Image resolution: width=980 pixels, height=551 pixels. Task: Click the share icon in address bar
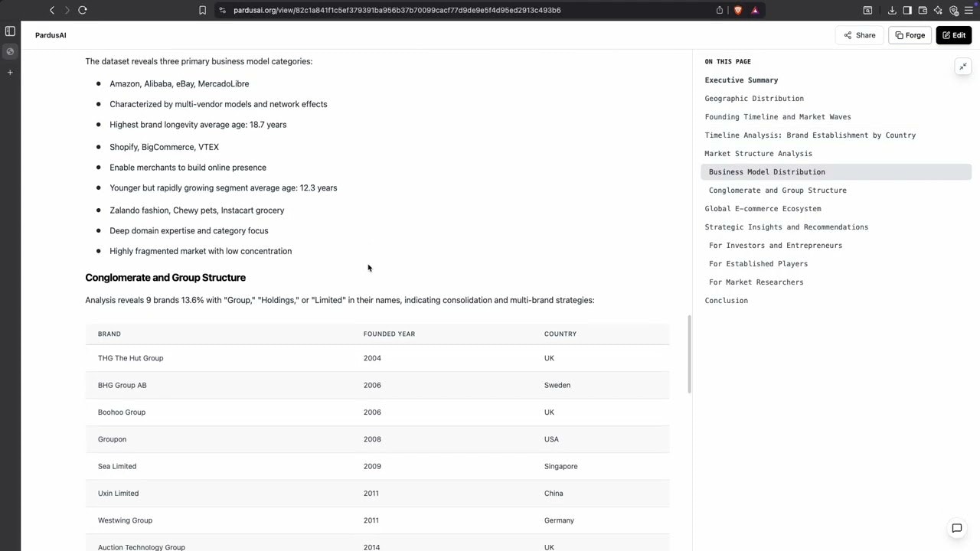click(x=720, y=10)
